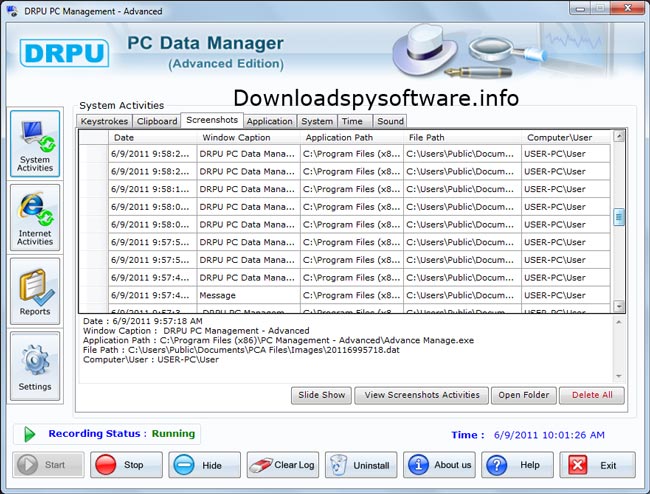Click the window title bar app icon
The width and height of the screenshot is (650, 494).
pyautogui.click(x=13, y=11)
